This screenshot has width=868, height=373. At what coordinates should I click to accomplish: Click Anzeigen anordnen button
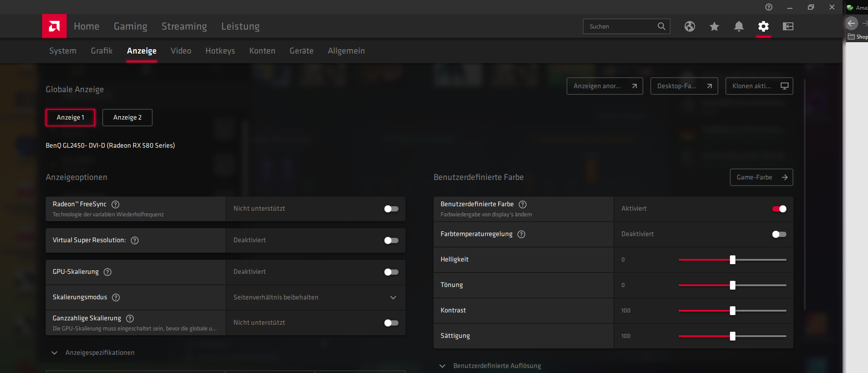(x=605, y=86)
